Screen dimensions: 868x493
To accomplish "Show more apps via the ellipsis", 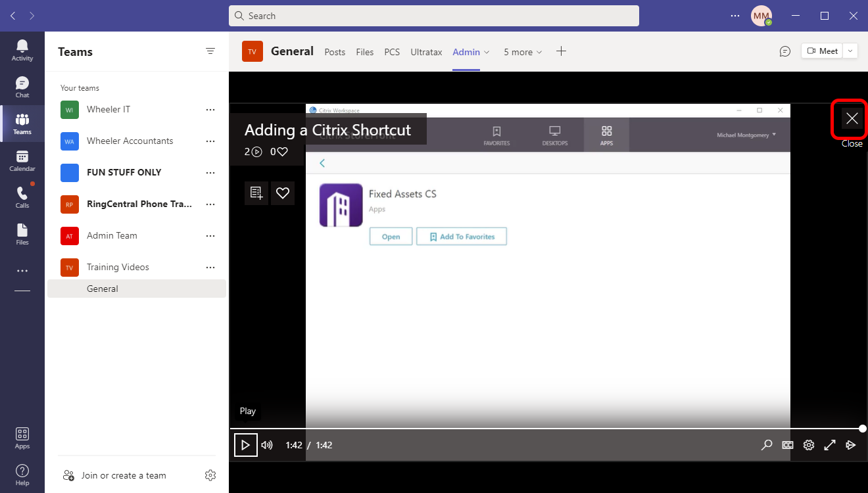I will point(22,271).
